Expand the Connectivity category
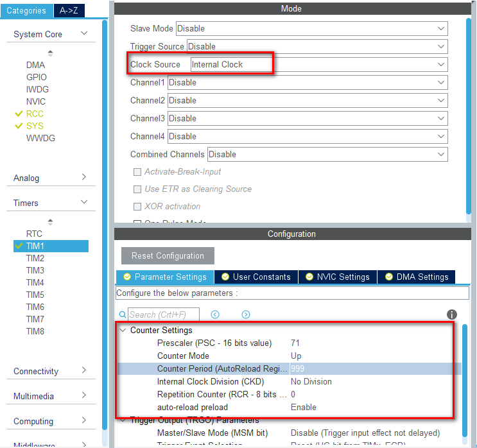Screen dimensions: 477x448 pyautogui.click(x=84, y=370)
